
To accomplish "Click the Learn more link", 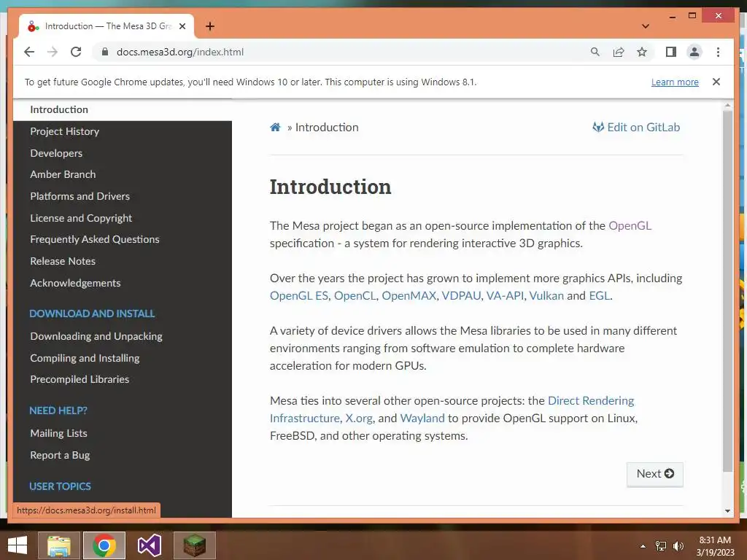I will (x=675, y=82).
